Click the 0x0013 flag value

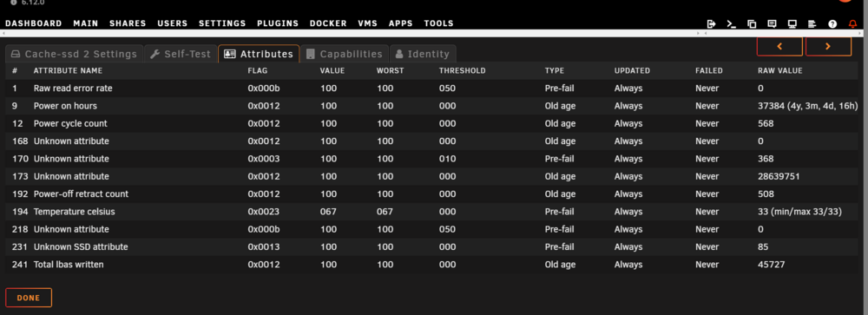pyautogui.click(x=264, y=247)
